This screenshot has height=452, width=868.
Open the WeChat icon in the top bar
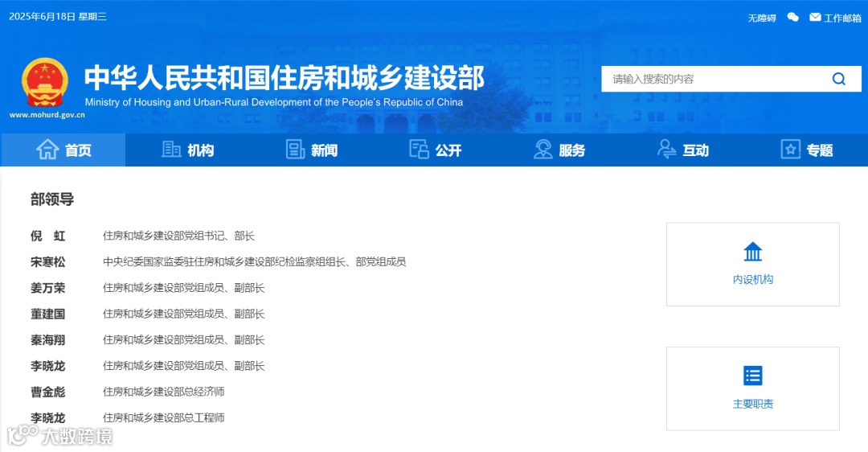[792, 17]
